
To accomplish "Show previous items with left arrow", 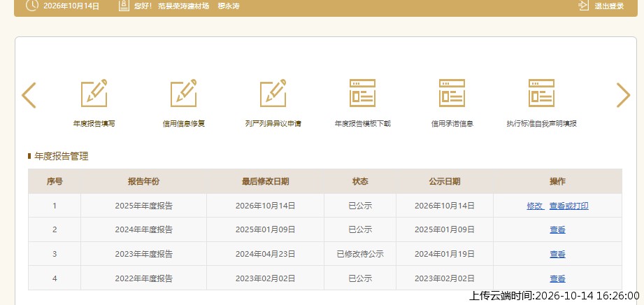I will [29, 95].
